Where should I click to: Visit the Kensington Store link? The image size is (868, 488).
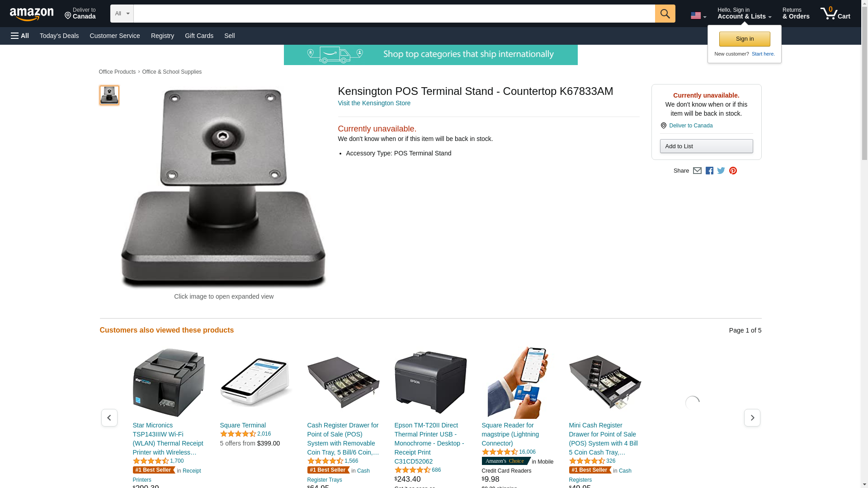click(374, 103)
